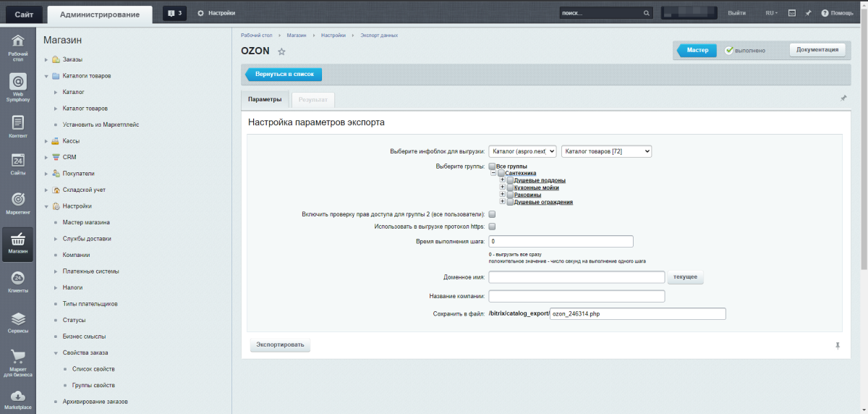Switch to the Сайт top tab
The width and height of the screenshot is (868, 414).
point(23,14)
